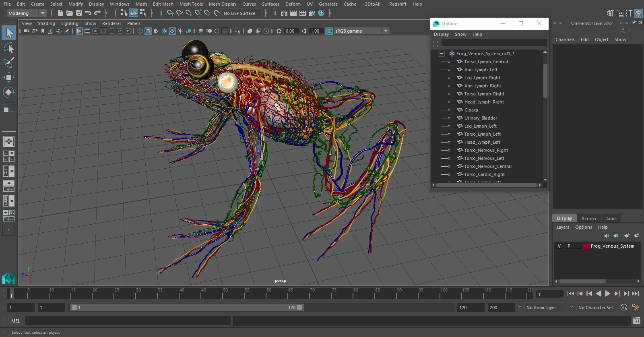Open Render Settings clapperboard-gear icon

(x=312, y=13)
